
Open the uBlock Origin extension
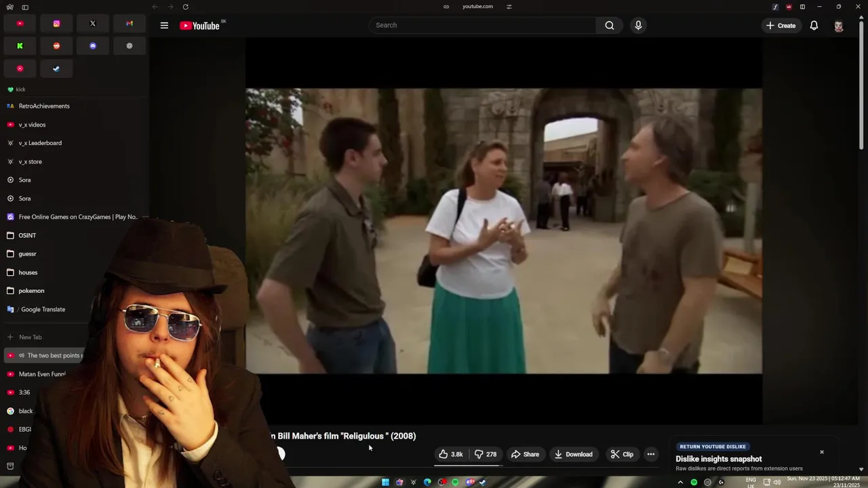(x=789, y=7)
